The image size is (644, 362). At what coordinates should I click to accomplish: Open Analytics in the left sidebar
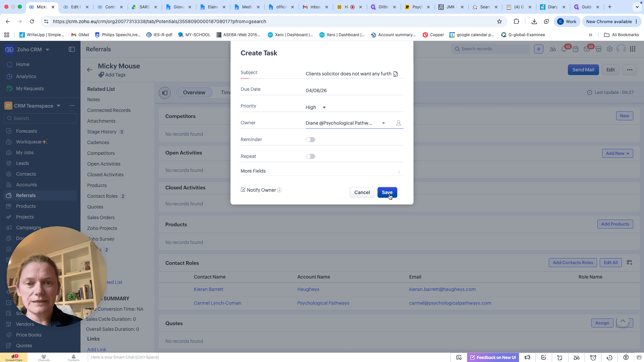point(26,76)
